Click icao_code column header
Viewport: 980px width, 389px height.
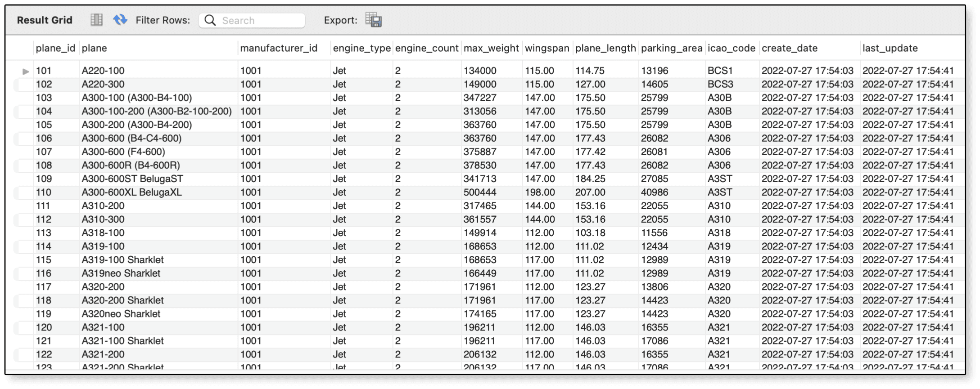(731, 48)
